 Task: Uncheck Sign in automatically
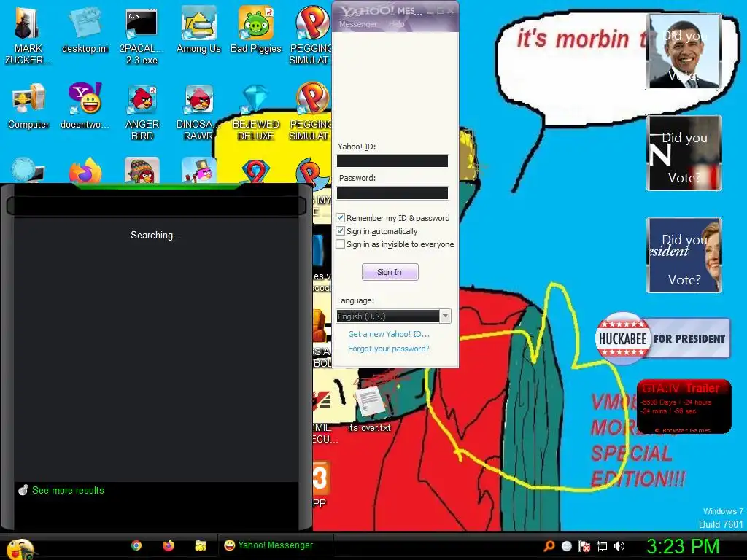tap(340, 231)
